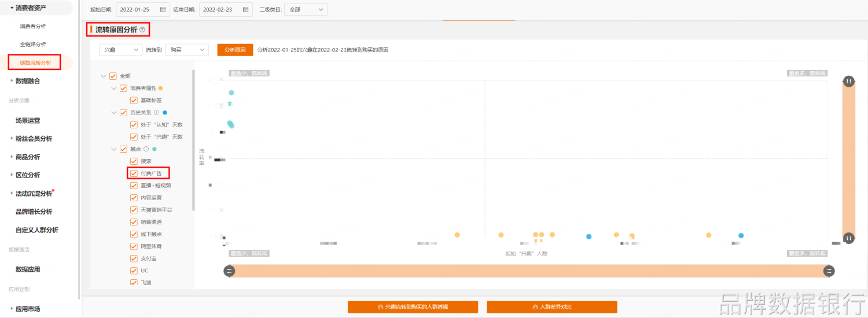Click the 流转率 vertical axis label
The width and height of the screenshot is (868, 318).
tap(201, 157)
